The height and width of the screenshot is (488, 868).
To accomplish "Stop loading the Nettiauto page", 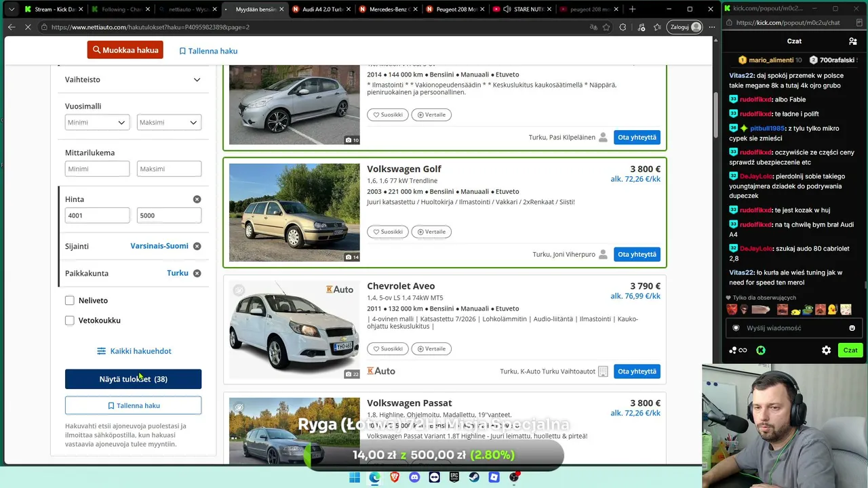I will pos(29,27).
